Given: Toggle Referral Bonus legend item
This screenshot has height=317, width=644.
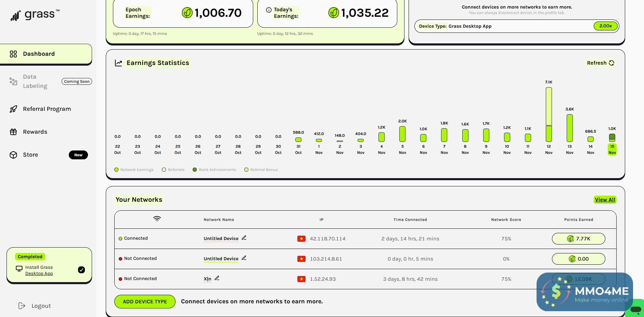Looking at the screenshot, I should (x=261, y=170).
